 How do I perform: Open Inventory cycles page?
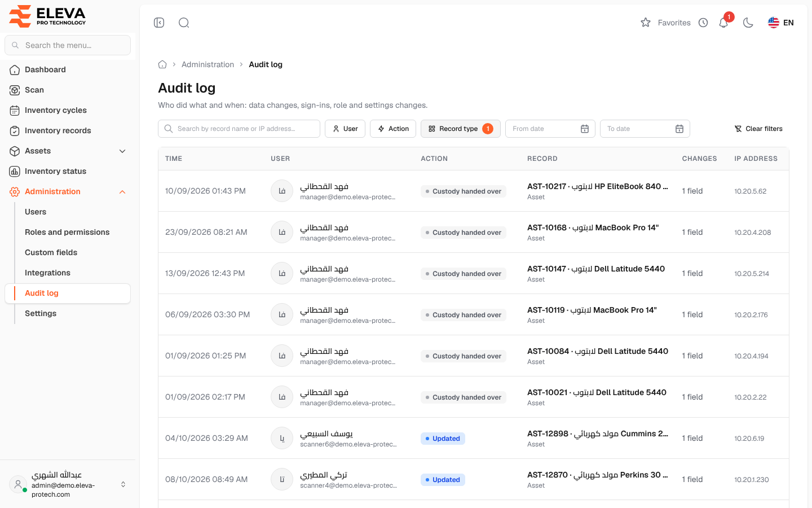[68, 110]
